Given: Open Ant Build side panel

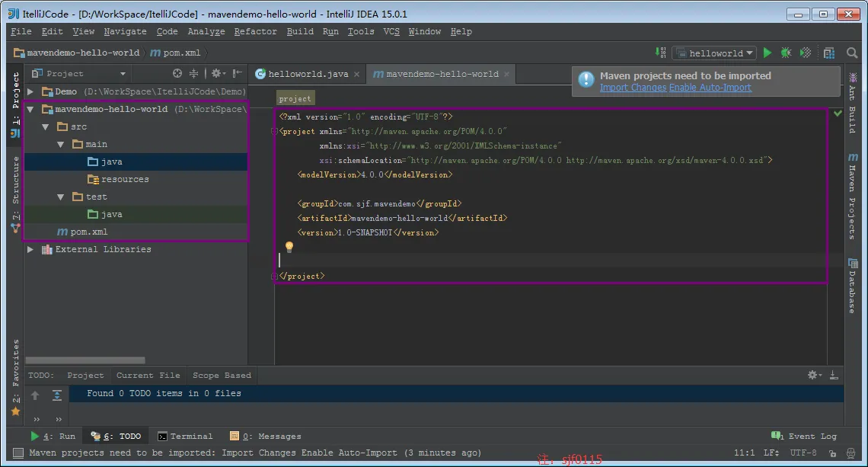Looking at the screenshot, I should 853,103.
